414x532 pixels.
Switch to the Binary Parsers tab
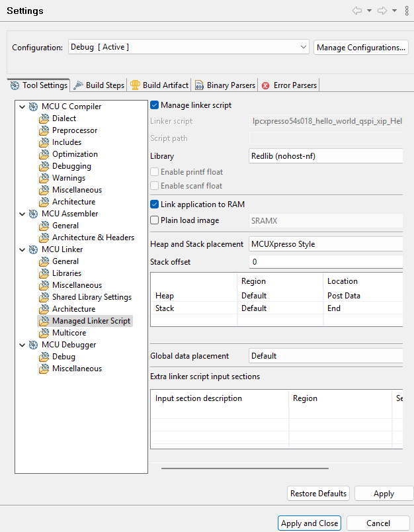pos(225,85)
